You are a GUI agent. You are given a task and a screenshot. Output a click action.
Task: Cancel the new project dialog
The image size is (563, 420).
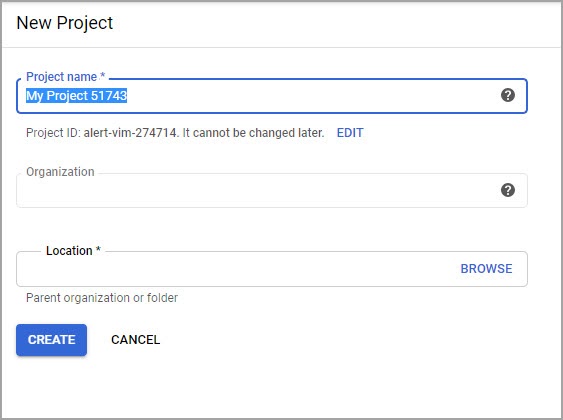coord(136,340)
